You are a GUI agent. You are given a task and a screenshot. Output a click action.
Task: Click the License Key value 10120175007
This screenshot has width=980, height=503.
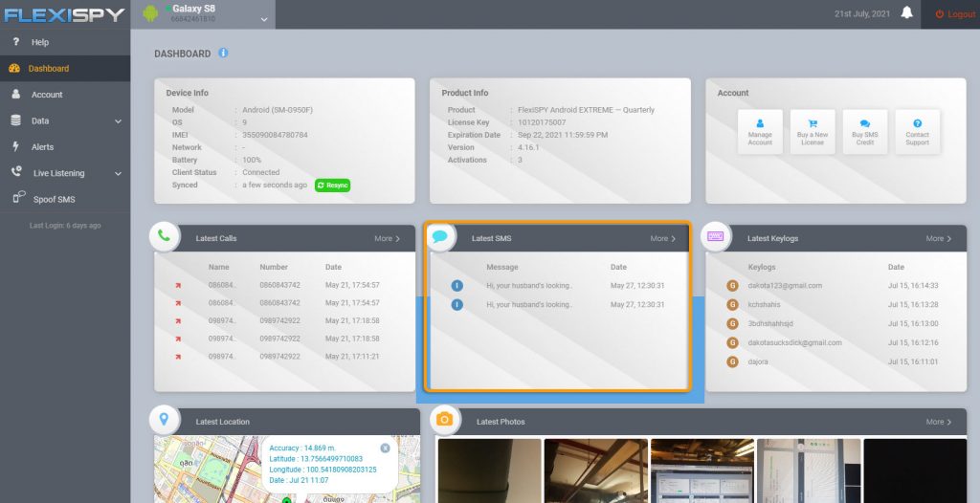[x=542, y=122]
